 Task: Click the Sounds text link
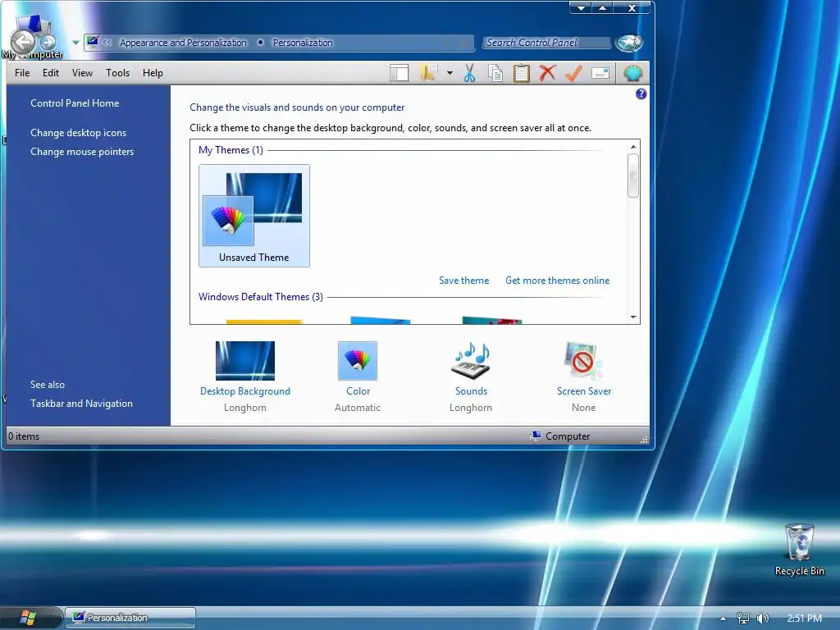tap(472, 391)
